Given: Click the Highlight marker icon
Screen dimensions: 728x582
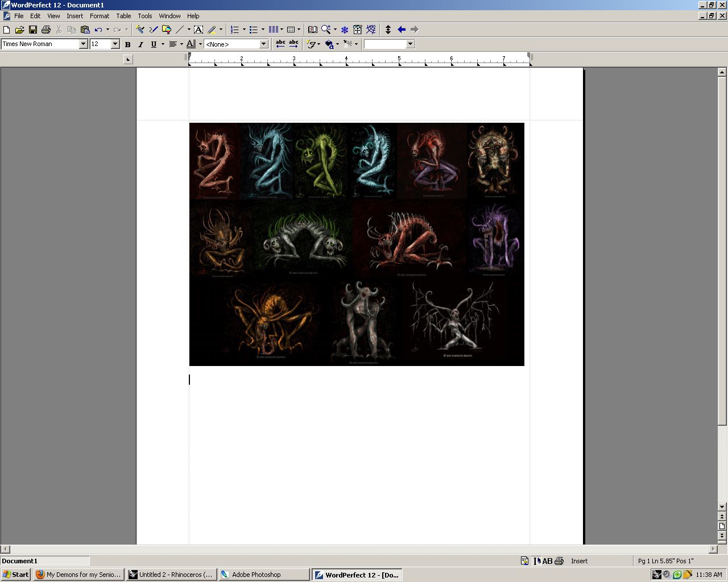Looking at the screenshot, I should [x=212, y=30].
